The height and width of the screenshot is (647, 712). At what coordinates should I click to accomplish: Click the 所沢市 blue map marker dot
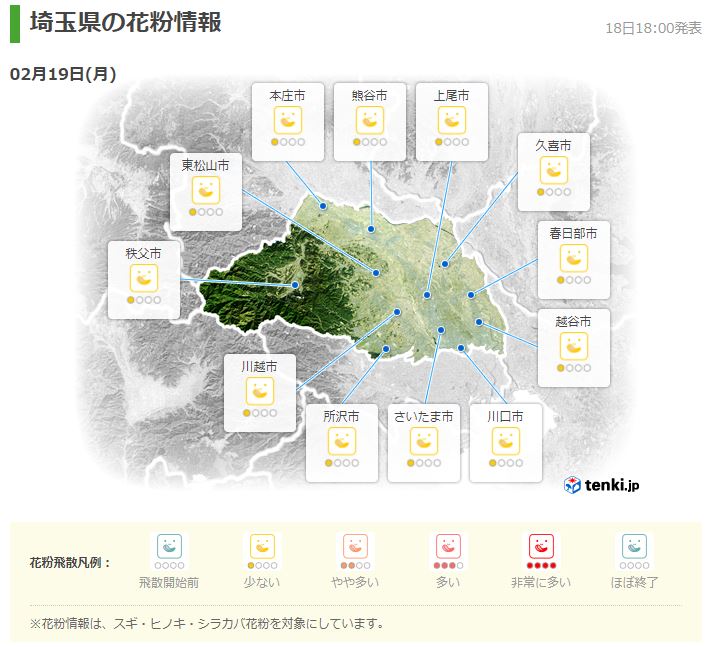386,349
